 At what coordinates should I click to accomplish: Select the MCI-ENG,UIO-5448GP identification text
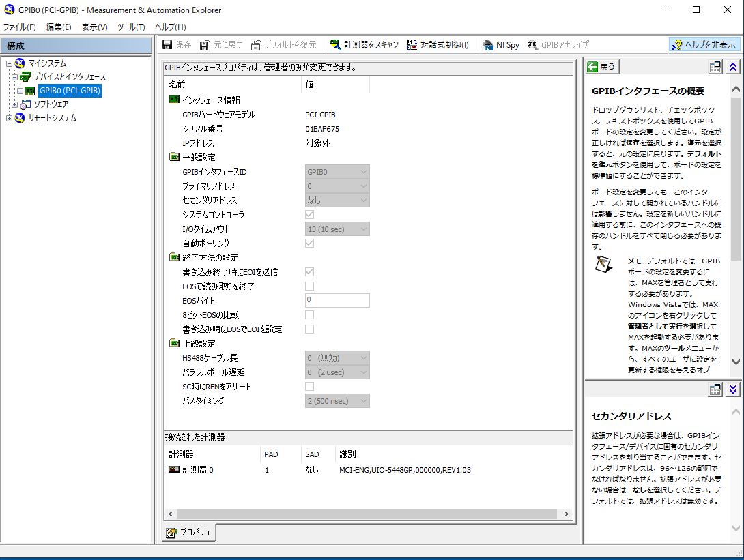pyautogui.click(x=405, y=470)
